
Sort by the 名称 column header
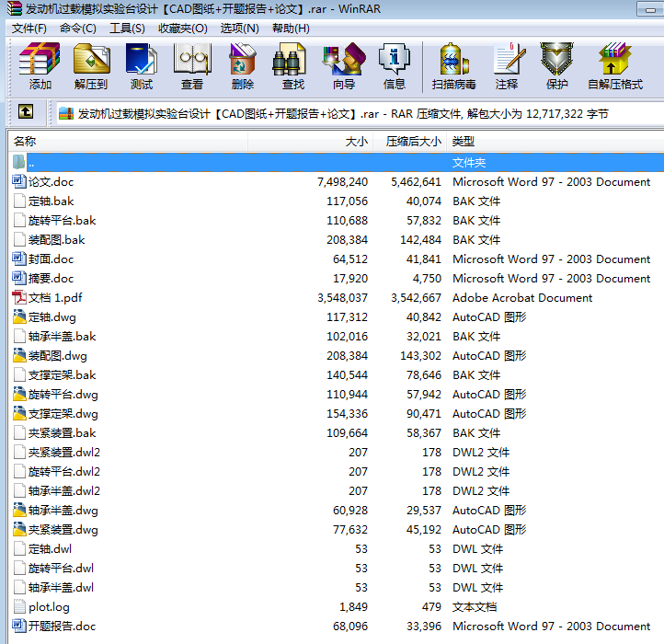click(x=128, y=141)
